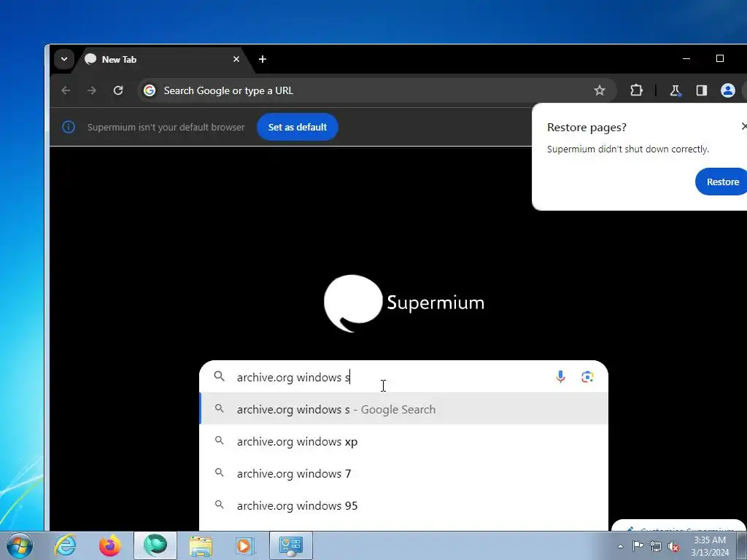Open the Extensions puzzle icon
The height and width of the screenshot is (560, 747).
click(636, 90)
